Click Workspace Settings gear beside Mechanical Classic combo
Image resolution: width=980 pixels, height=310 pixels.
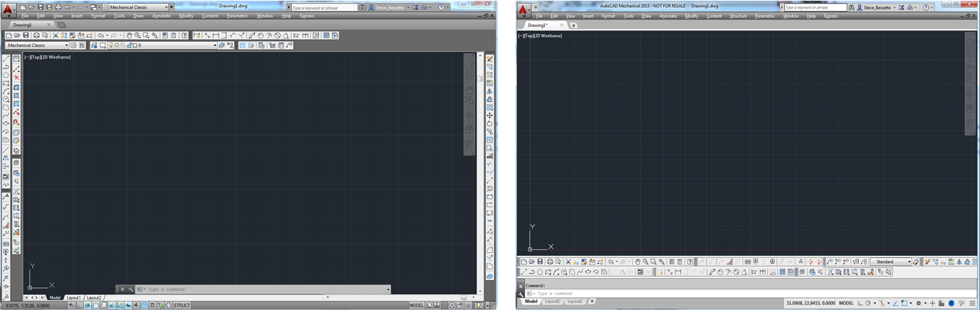pyautogui.click(x=73, y=46)
